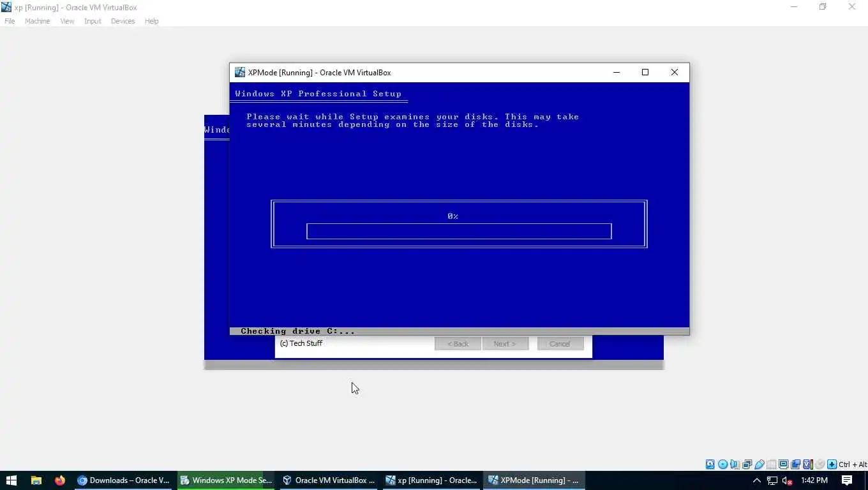Minimize the XPMode VirtualBox window
868x490 pixels.
point(617,72)
